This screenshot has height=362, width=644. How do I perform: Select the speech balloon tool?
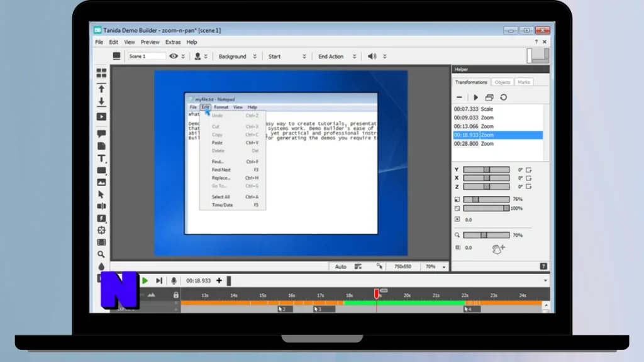(101, 134)
